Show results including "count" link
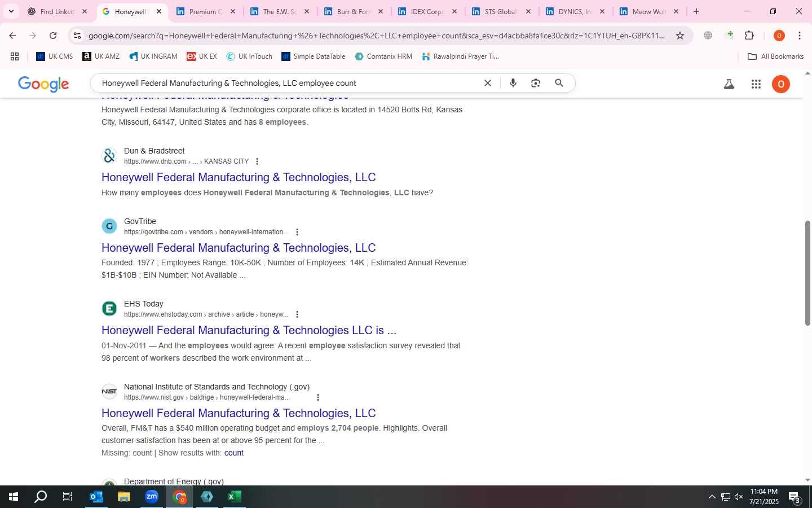812x508 pixels. point(234,453)
